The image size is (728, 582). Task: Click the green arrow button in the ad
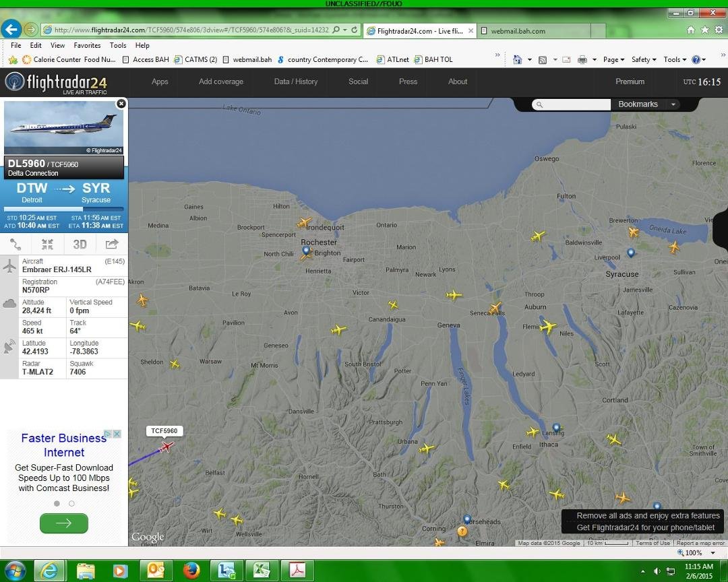pyautogui.click(x=64, y=523)
